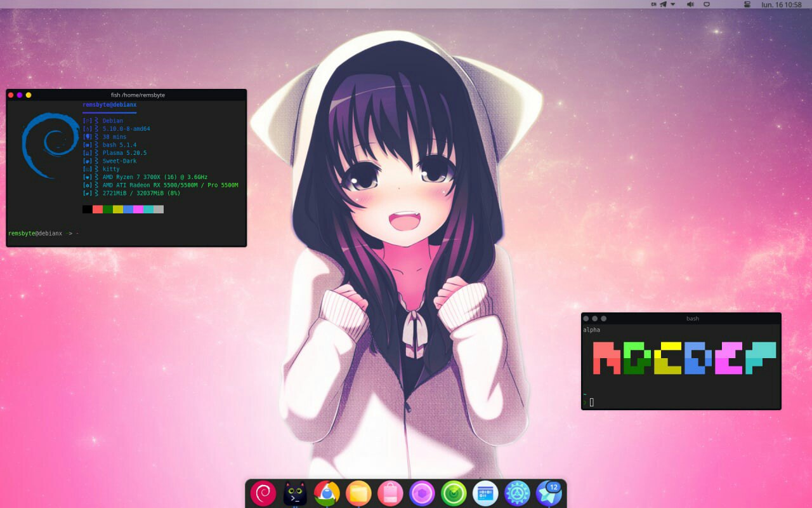Click the 'Plasma 5.20.5' line
This screenshot has width=812, height=508.
point(124,153)
